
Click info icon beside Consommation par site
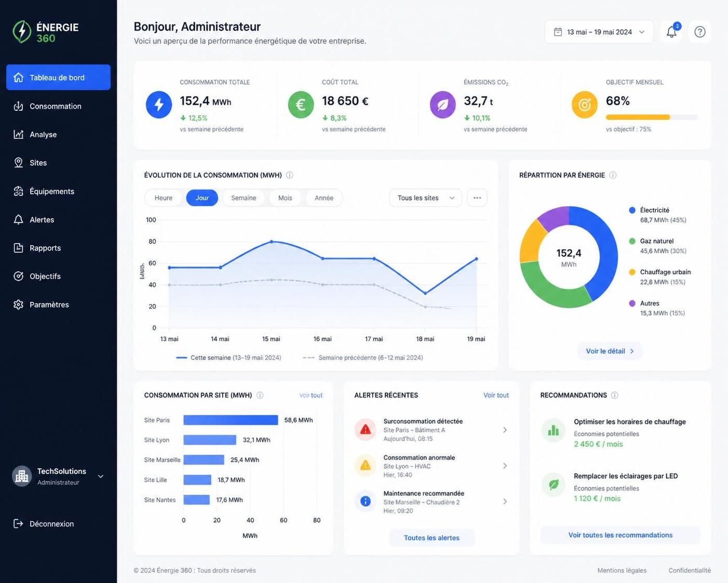260,395
